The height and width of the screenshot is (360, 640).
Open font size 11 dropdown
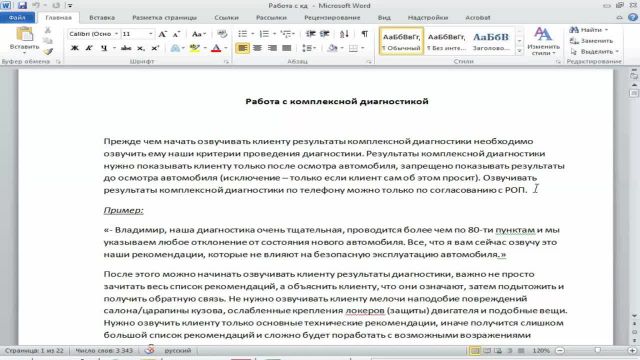click(151, 34)
